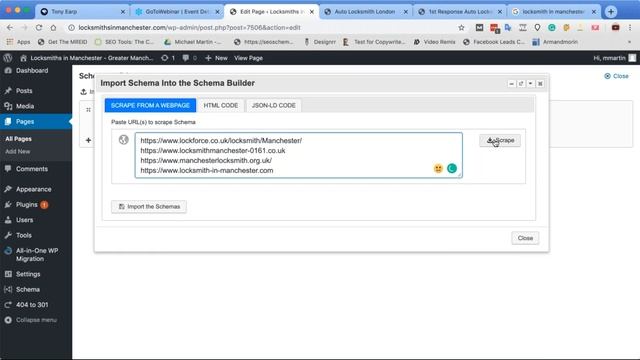
Task: Click the green Grammarly icon in the textarea
Action: [x=452, y=168]
